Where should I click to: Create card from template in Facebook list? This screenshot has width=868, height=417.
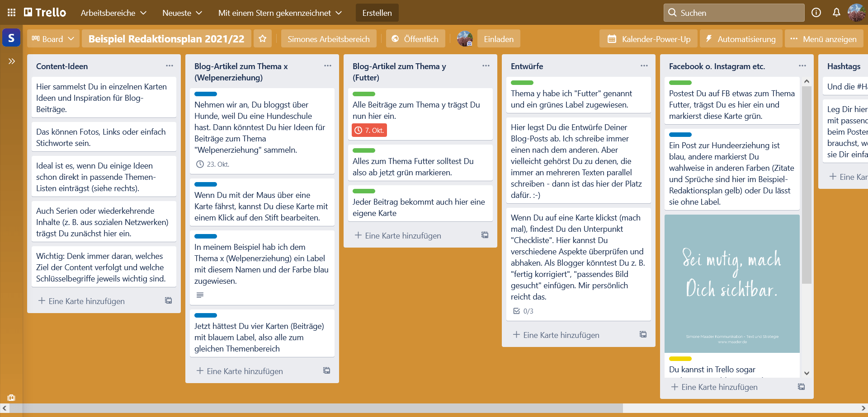coord(802,387)
